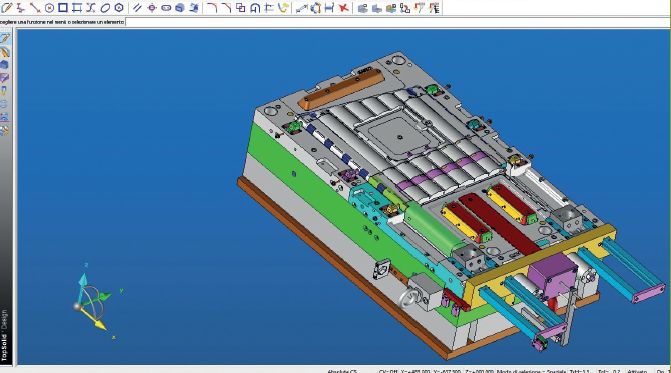Screen dimensions: 671x373
Task: Click the arch-shaped profile tool icon
Action: tap(255, 7)
